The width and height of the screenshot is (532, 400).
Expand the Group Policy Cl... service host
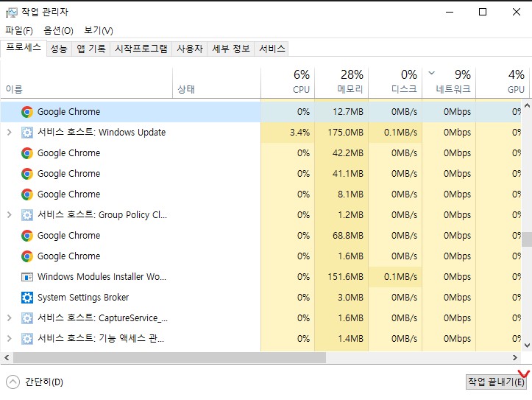[9, 215]
